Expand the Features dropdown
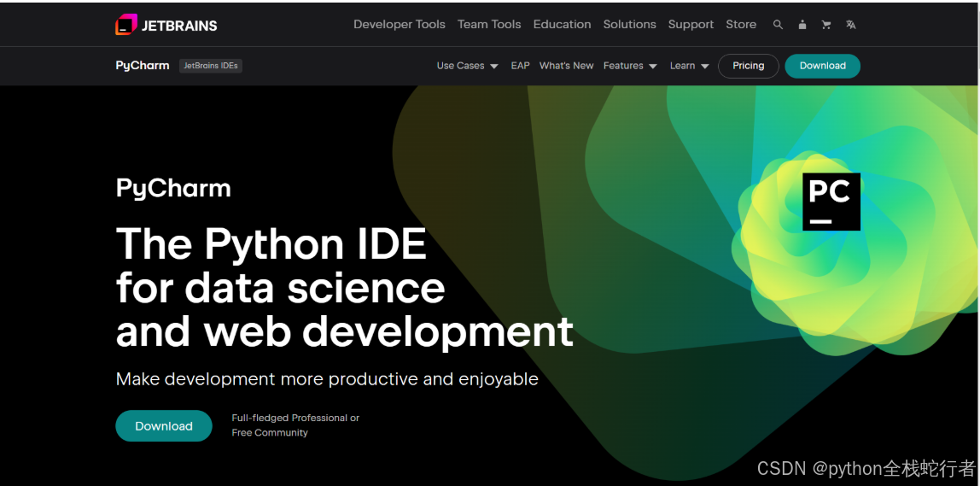 [630, 66]
